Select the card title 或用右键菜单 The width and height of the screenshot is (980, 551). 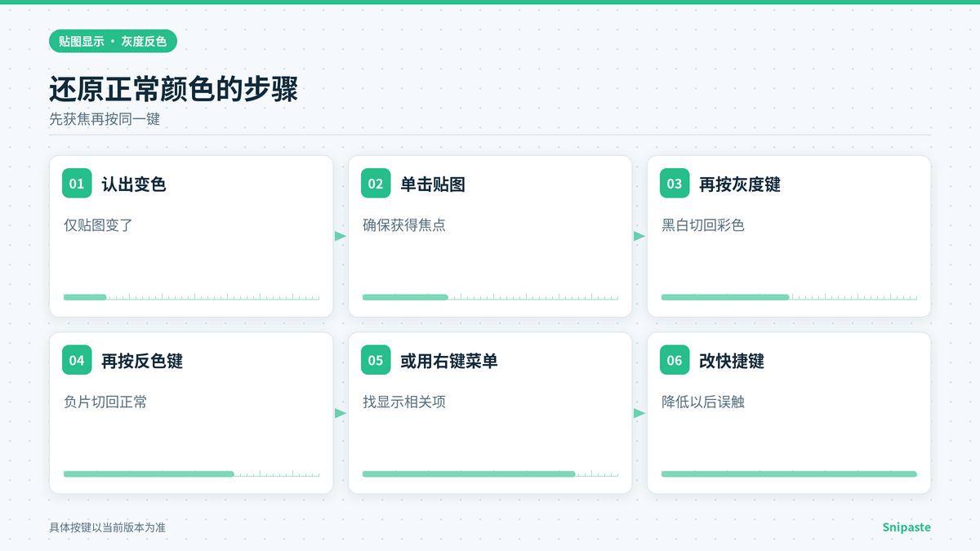click(x=449, y=361)
